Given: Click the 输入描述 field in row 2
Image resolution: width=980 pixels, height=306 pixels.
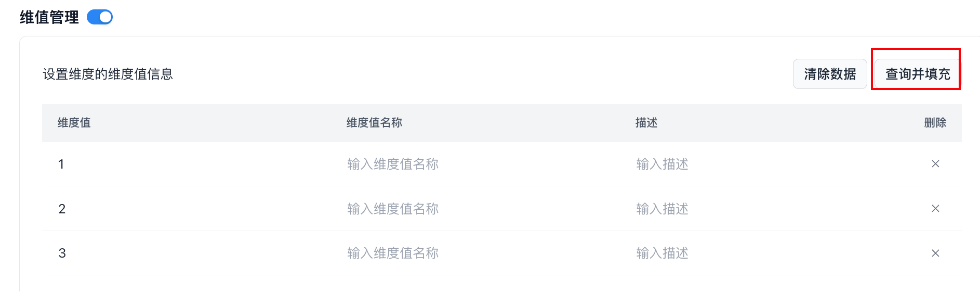Looking at the screenshot, I should (662, 209).
